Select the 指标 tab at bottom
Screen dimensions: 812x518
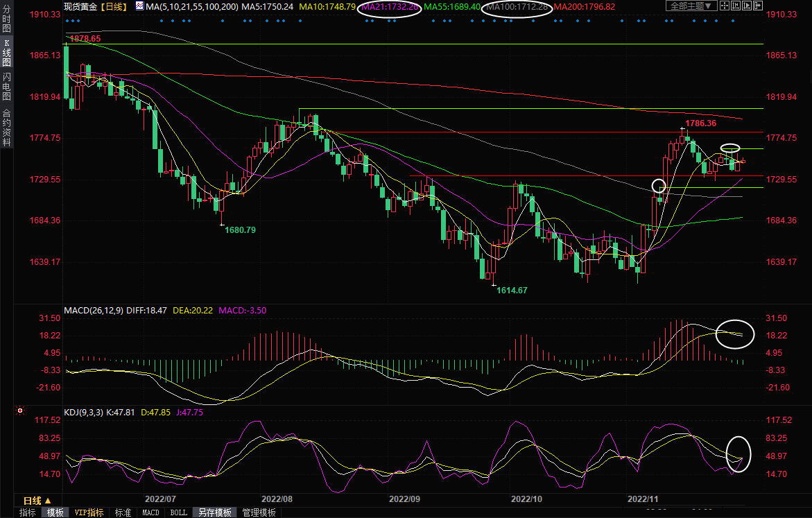(28, 512)
